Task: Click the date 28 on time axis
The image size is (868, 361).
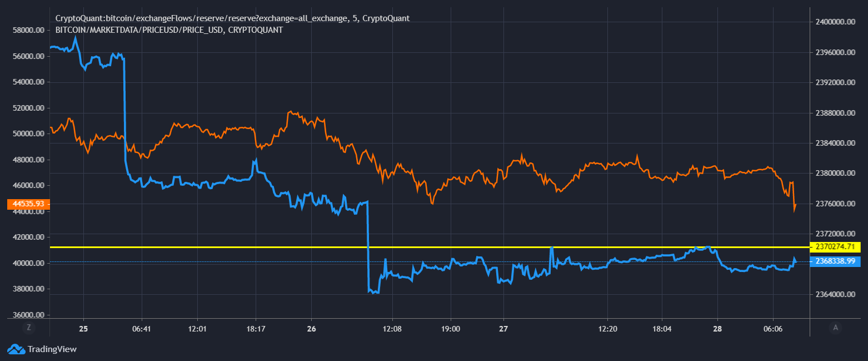Action: click(717, 329)
